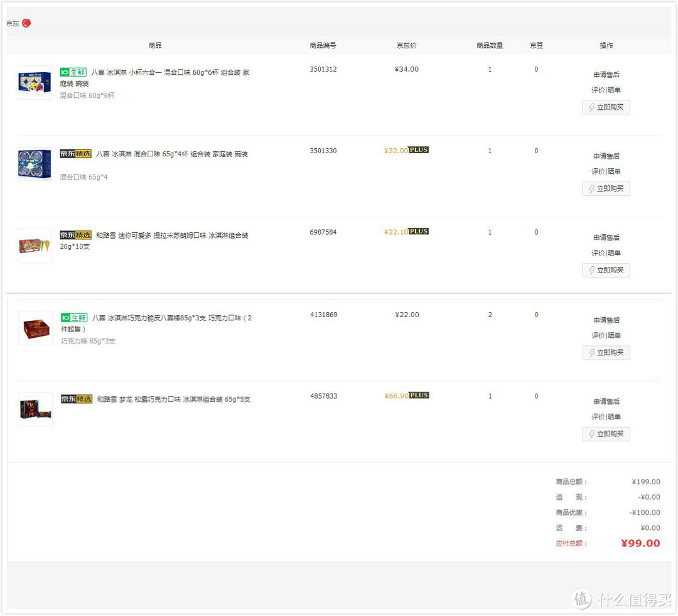Click product number 3501312

pyautogui.click(x=323, y=69)
